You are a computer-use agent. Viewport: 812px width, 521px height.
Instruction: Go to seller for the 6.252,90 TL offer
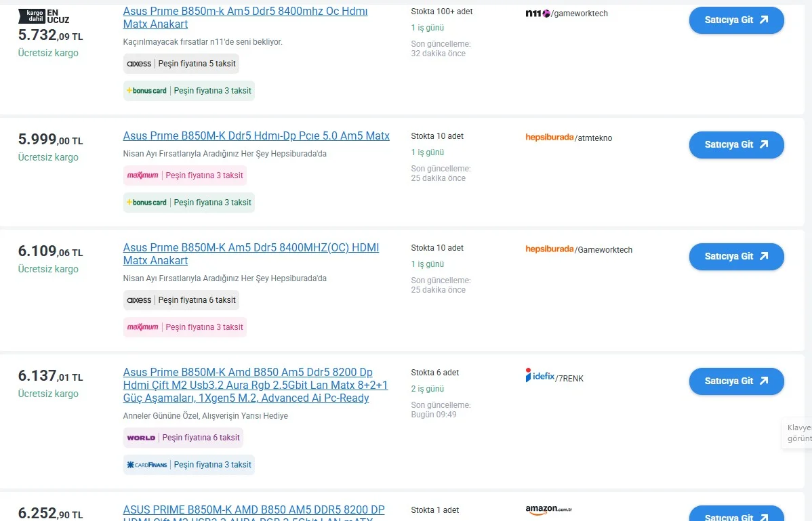(x=736, y=514)
